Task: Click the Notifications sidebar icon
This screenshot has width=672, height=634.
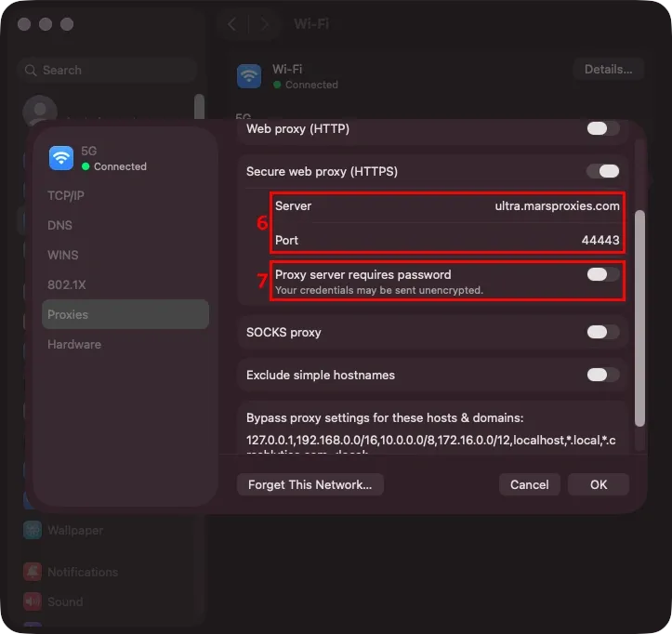Action: tap(33, 572)
